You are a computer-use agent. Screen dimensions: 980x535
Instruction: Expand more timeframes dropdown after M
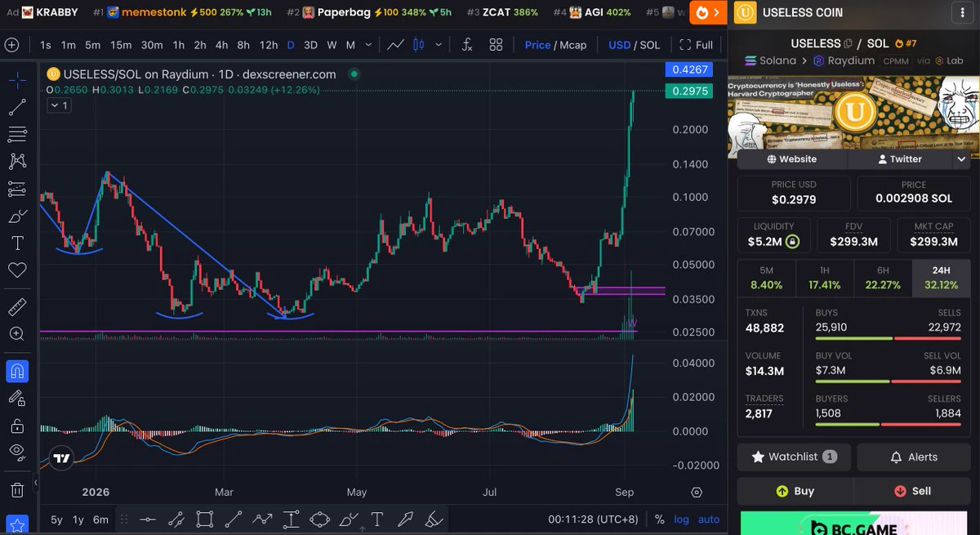(x=369, y=45)
